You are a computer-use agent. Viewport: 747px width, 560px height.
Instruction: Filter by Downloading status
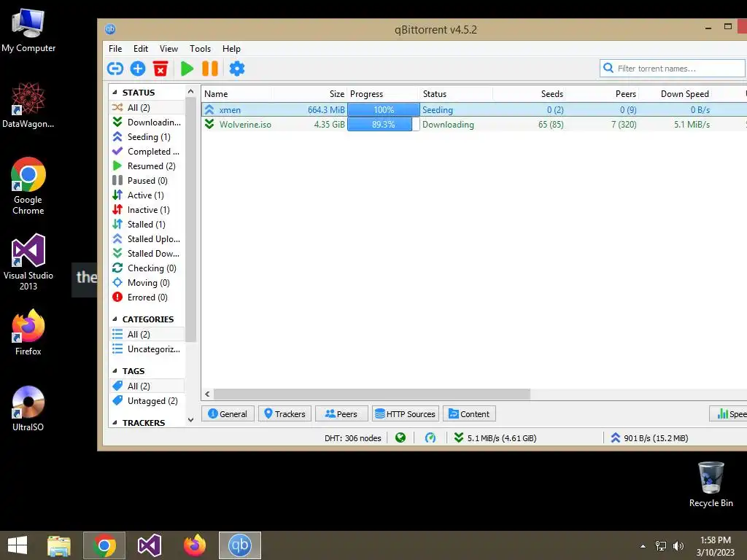coord(147,122)
